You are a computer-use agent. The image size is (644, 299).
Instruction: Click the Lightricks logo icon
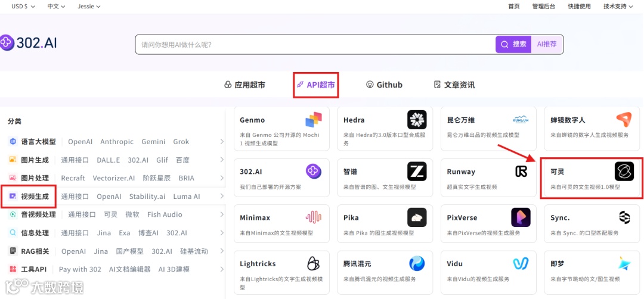[314, 263]
